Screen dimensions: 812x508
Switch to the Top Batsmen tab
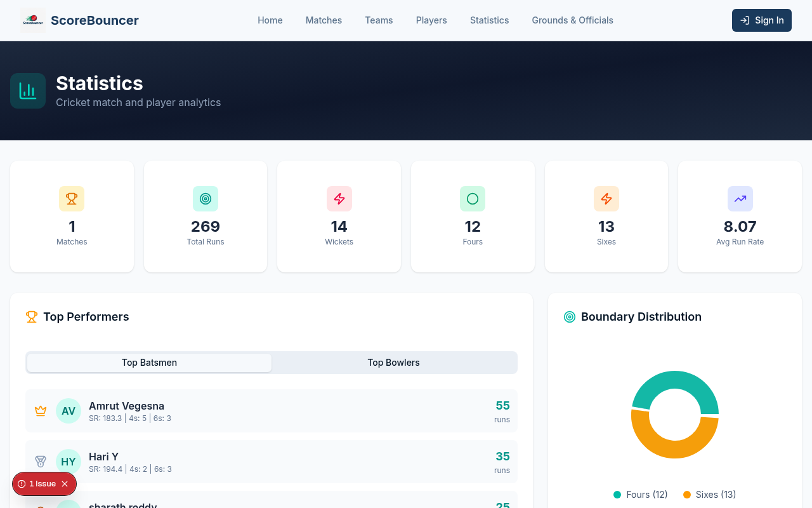coord(149,363)
